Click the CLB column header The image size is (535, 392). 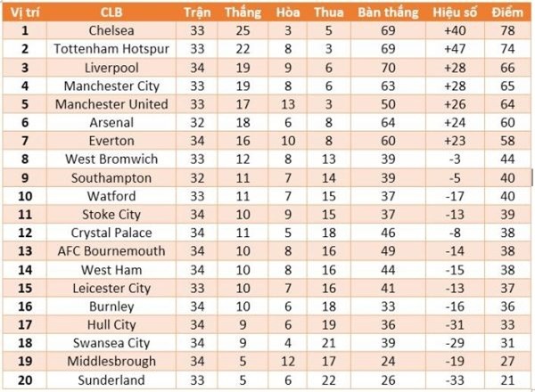pos(112,12)
